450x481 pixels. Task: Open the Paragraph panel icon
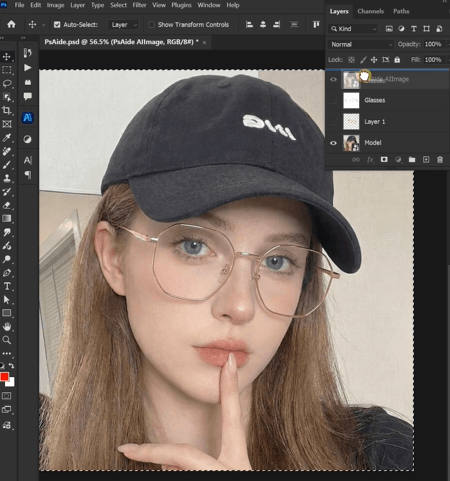point(28,175)
